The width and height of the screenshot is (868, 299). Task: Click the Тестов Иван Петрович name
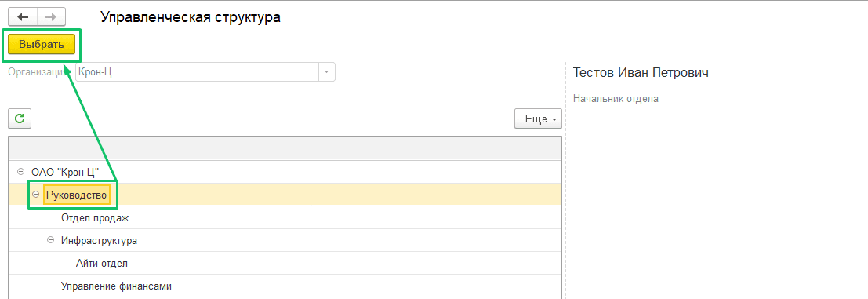(x=641, y=72)
